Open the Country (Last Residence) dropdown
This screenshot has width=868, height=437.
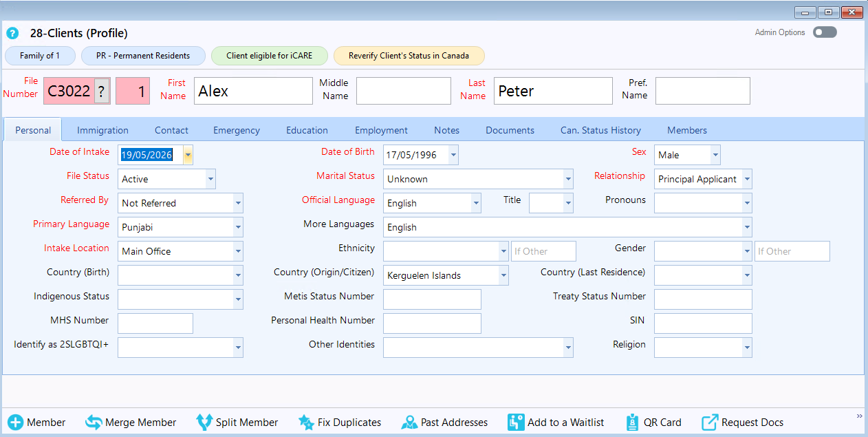click(x=747, y=275)
